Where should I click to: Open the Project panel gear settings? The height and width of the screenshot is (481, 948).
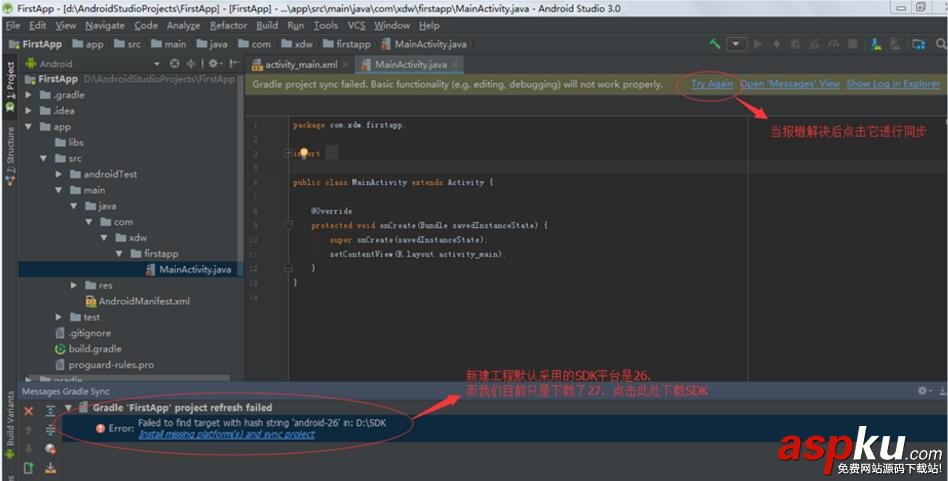tap(215, 63)
